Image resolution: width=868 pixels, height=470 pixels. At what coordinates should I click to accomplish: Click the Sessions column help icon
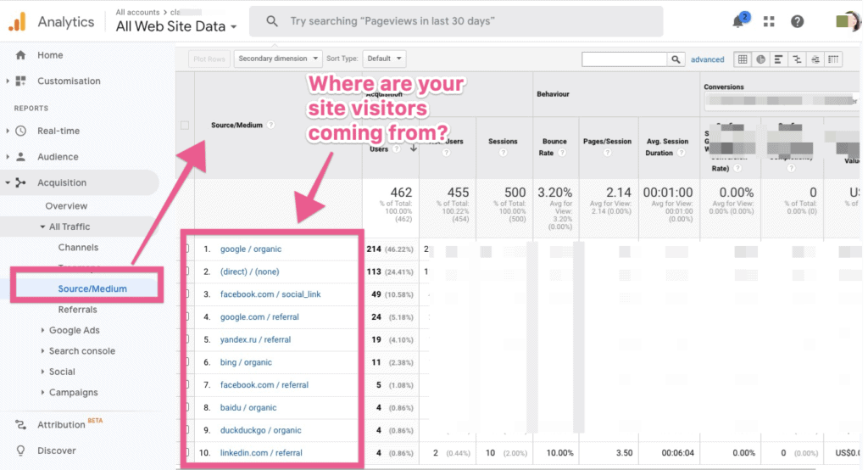503,153
